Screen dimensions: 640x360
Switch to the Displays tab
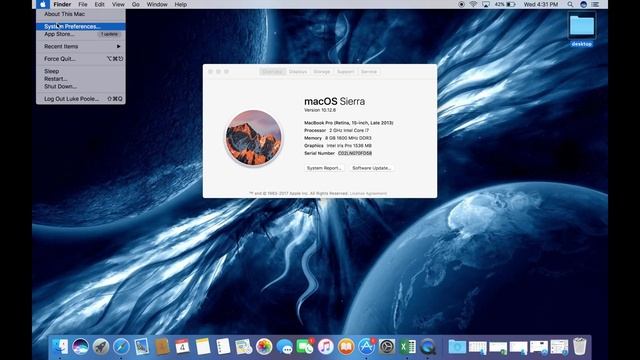[298, 71]
